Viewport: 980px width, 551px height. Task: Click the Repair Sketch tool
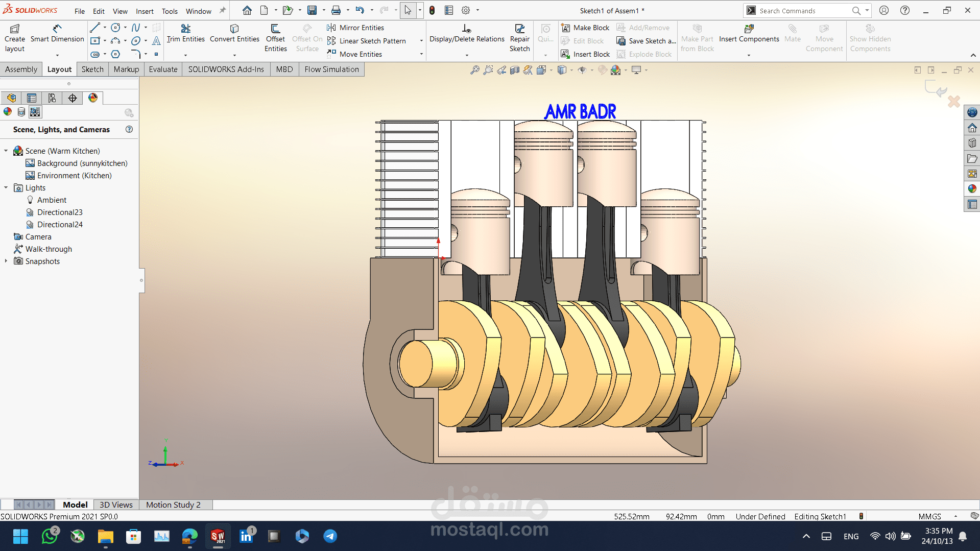pyautogui.click(x=519, y=38)
